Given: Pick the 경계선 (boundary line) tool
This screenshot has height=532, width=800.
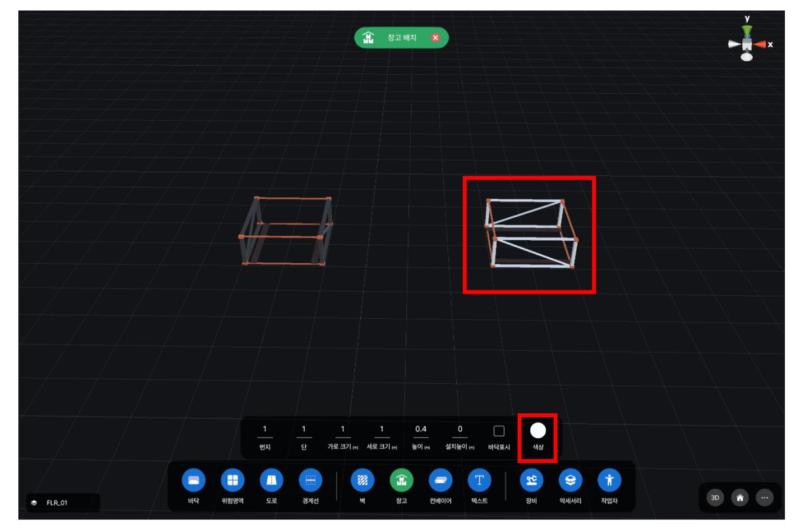Looking at the screenshot, I should pyautogui.click(x=309, y=480).
